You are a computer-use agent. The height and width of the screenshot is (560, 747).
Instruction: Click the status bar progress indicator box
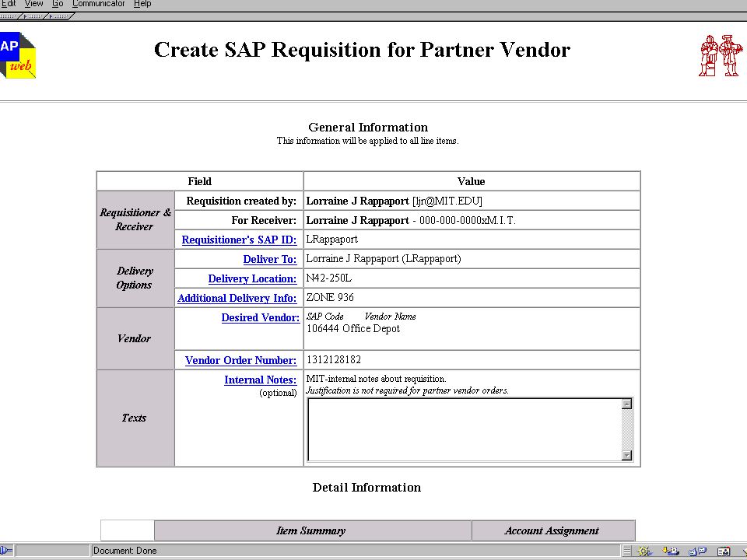(52, 551)
